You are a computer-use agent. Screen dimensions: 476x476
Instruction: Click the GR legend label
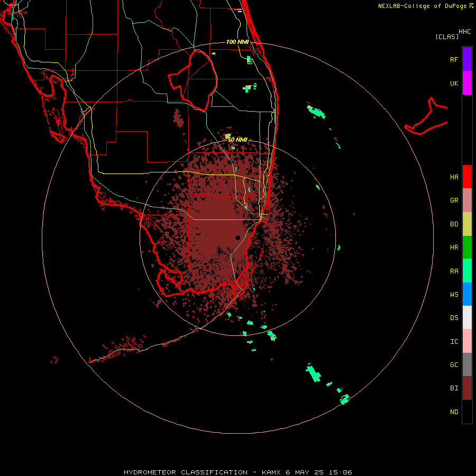(x=454, y=200)
